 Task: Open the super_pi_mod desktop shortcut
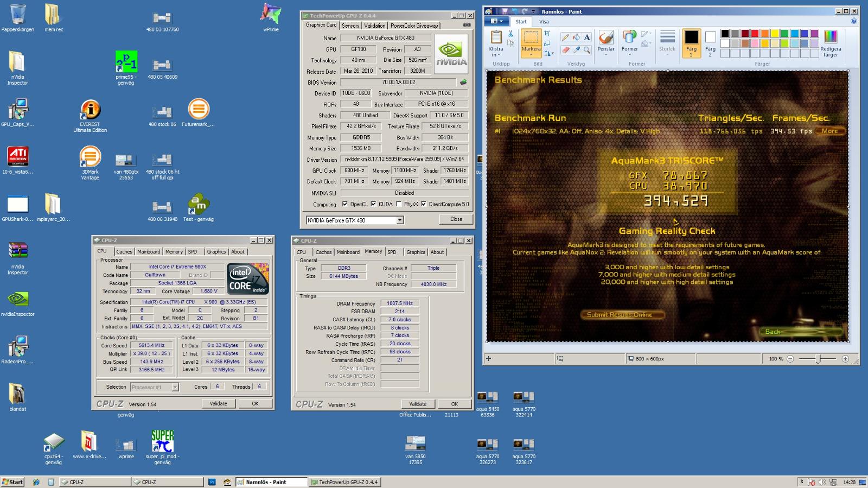pos(162,447)
